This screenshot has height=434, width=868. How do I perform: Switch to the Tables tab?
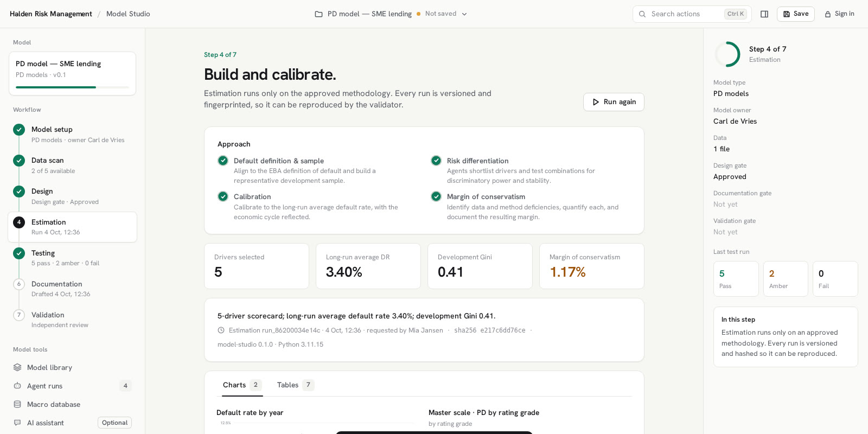295,385
